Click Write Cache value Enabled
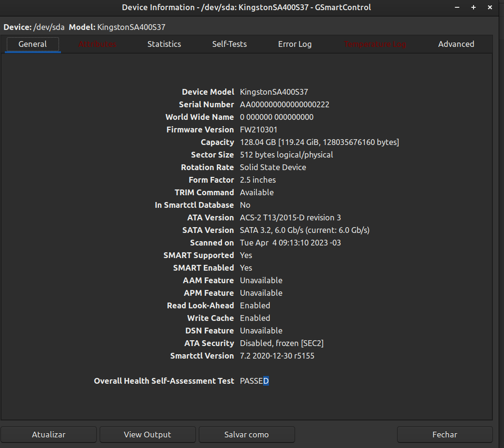Viewport: 504px width, 448px height. 255,318
